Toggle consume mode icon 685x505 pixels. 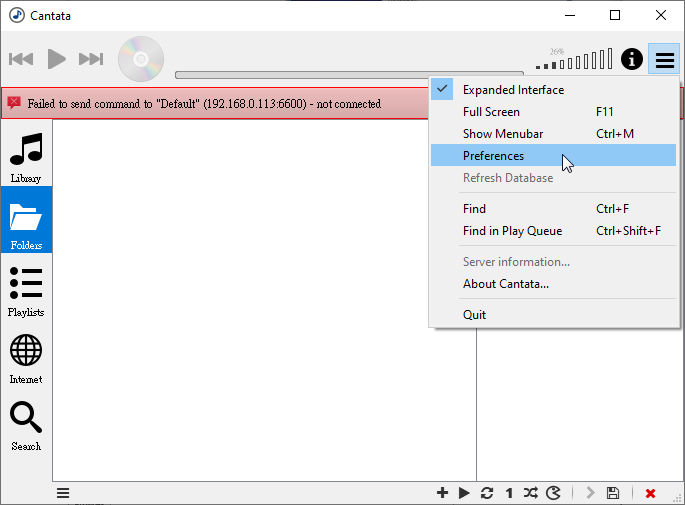click(x=553, y=493)
